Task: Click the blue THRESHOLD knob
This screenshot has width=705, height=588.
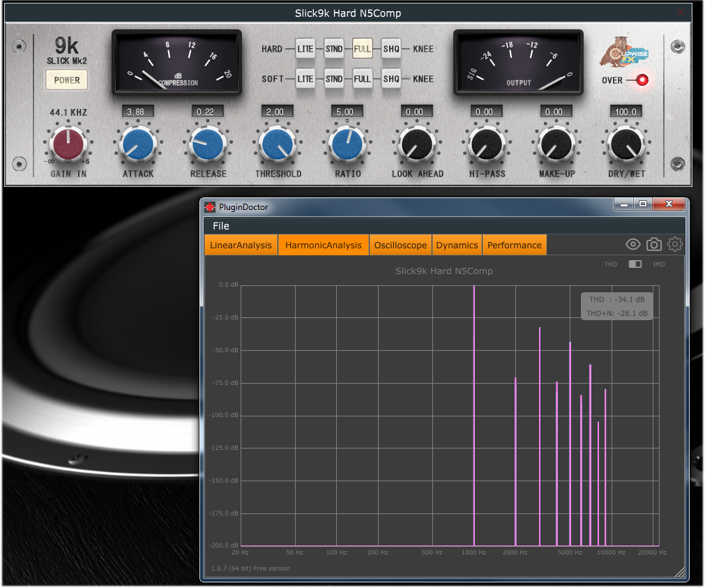Action: 278,144
